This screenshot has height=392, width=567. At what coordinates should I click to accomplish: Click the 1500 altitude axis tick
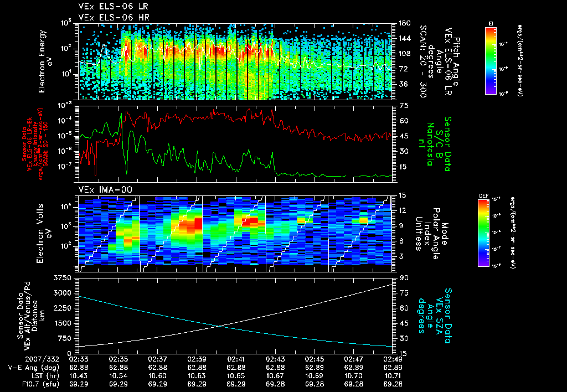pyautogui.click(x=62, y=323)
